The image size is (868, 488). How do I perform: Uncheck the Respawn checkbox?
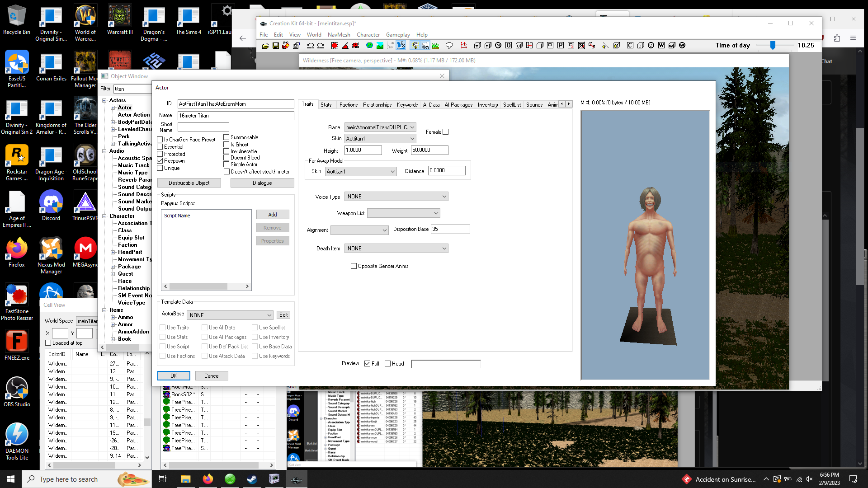point(160,161)
